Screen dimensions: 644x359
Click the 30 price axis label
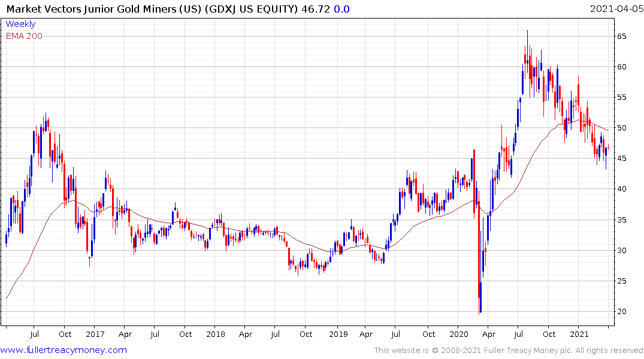click(x=622, y=250)
